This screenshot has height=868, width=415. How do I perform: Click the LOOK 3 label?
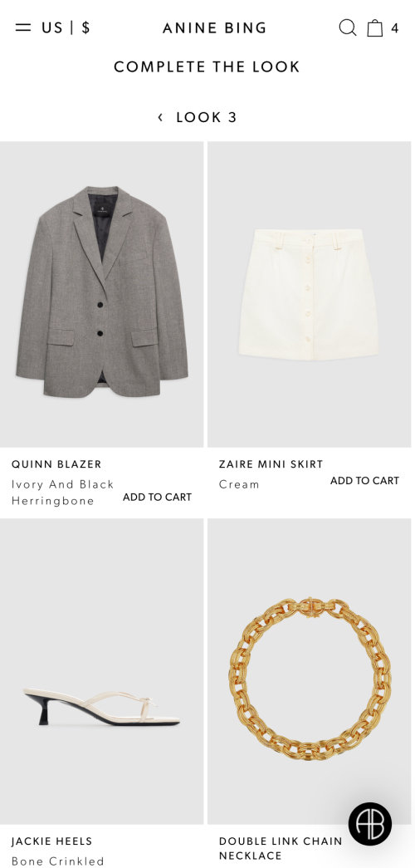click(207, 117)
